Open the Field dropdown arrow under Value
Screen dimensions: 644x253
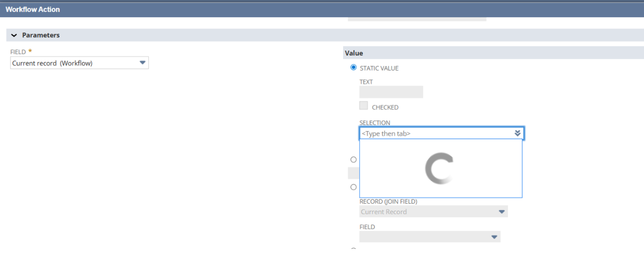pos(494,237)
